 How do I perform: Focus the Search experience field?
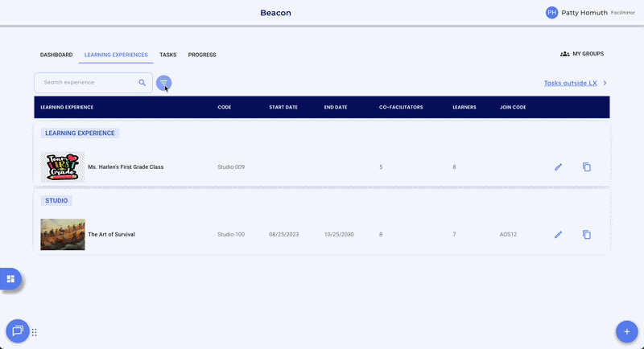[87, 83]
